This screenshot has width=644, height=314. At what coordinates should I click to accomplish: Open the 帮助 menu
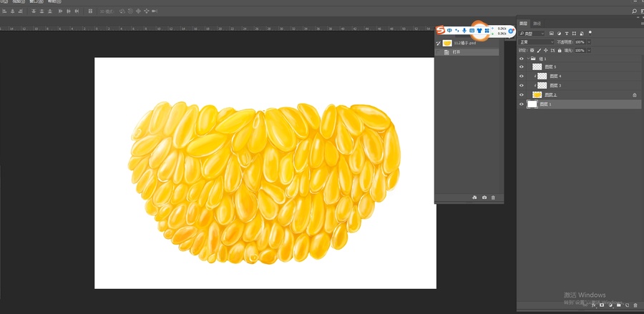click(54, 1)
